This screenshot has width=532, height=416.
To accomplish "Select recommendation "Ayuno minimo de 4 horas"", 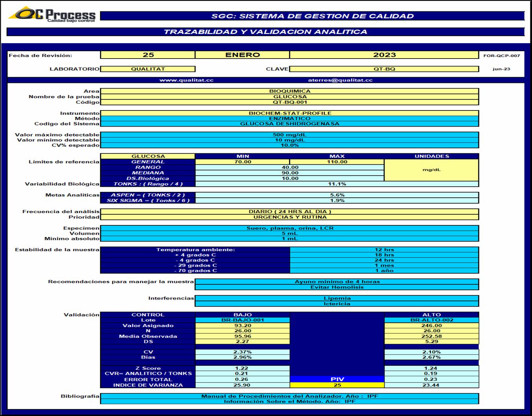I will [337, 282].
